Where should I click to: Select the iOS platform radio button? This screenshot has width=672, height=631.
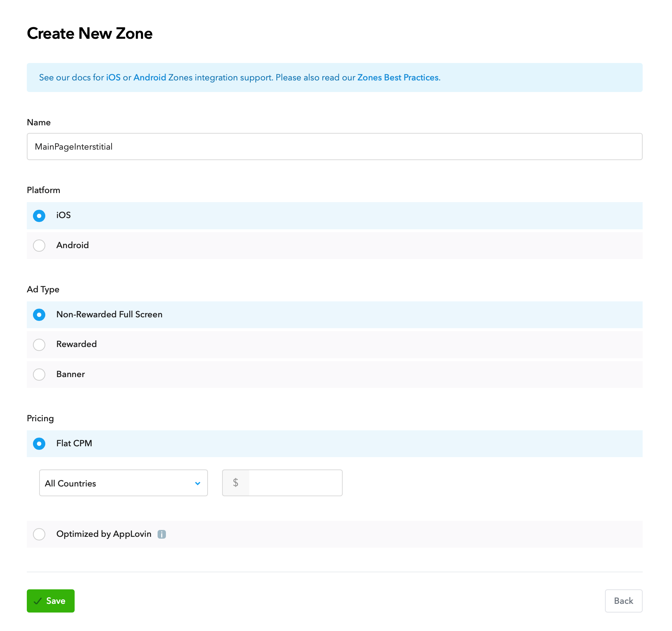(39, 216)
